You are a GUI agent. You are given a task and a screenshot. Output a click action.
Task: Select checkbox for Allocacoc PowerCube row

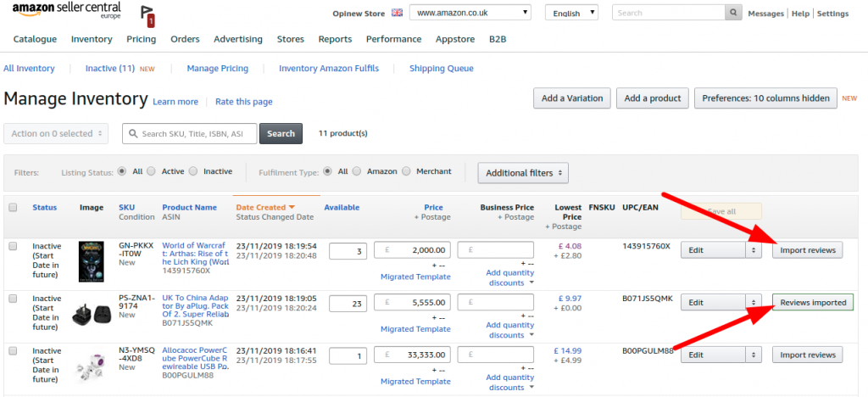pyautogui.click(x=13, y=350)
